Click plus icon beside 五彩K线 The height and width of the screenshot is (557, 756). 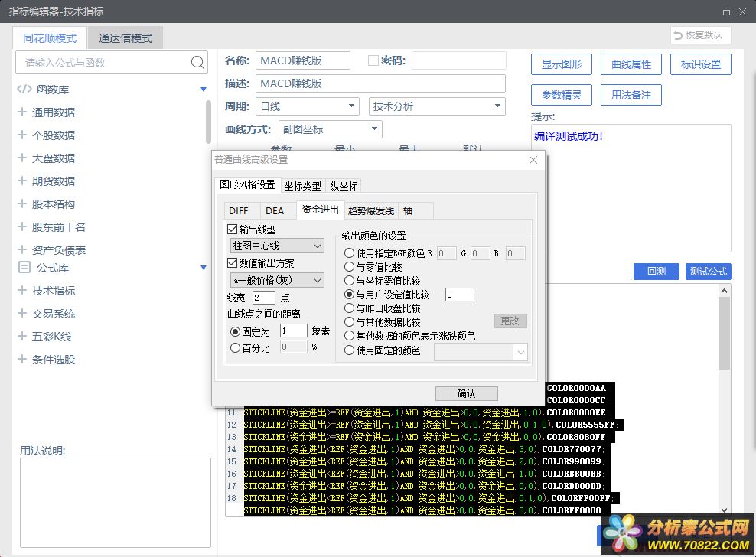pos(21,336)
